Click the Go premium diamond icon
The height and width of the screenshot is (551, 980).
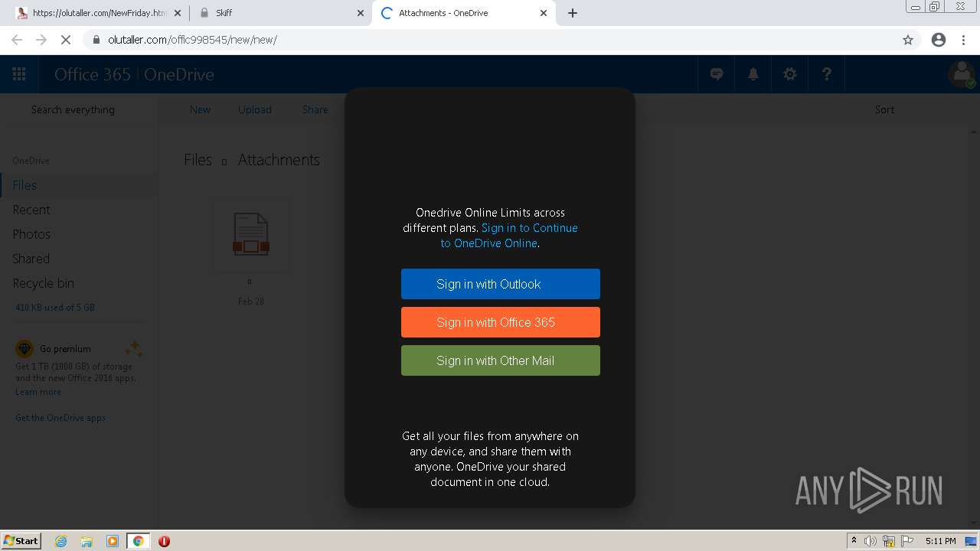[24, 349]
